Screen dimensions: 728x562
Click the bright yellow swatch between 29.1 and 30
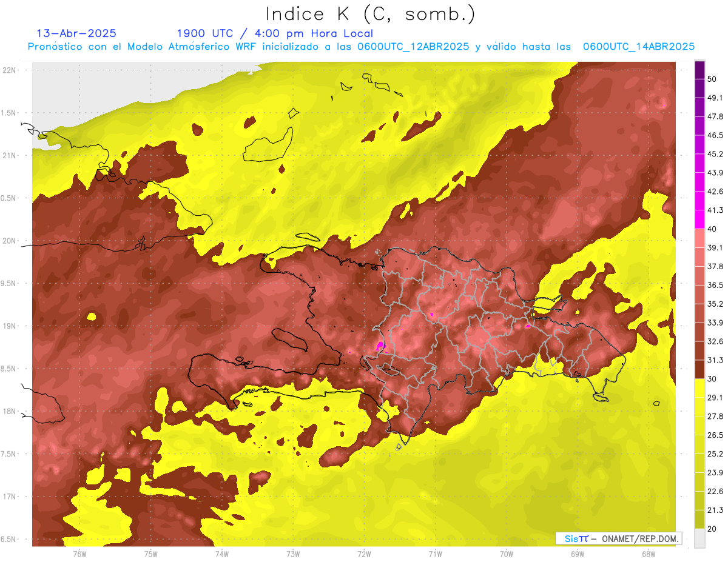coord(699,387)
